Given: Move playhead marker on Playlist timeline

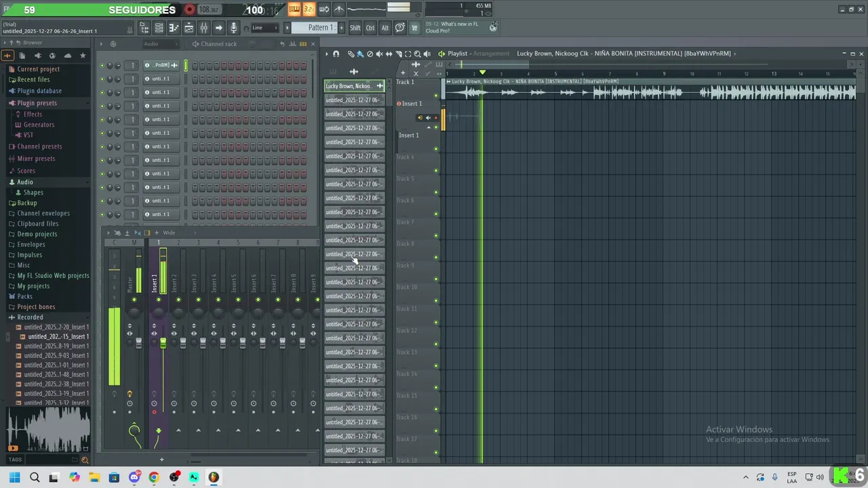Looking at the screenshot, I should [482, 72].
